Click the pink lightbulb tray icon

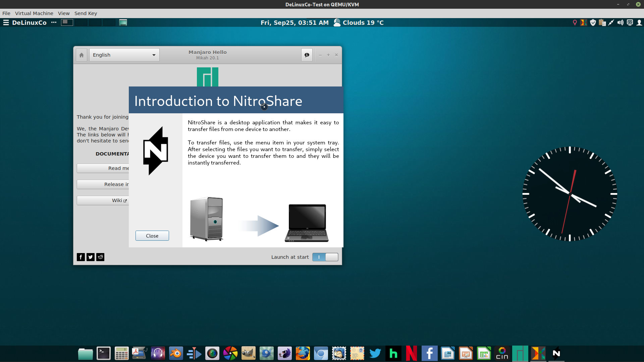coord(575,22)
